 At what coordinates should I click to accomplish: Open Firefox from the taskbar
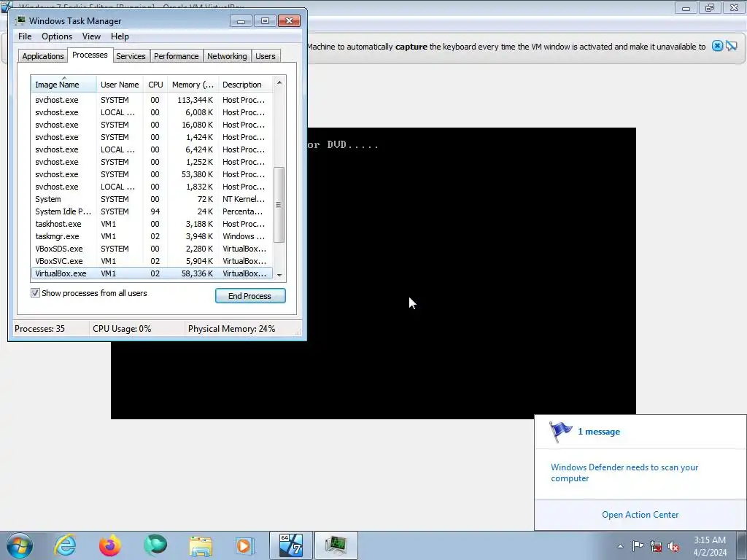click(110, 545)
